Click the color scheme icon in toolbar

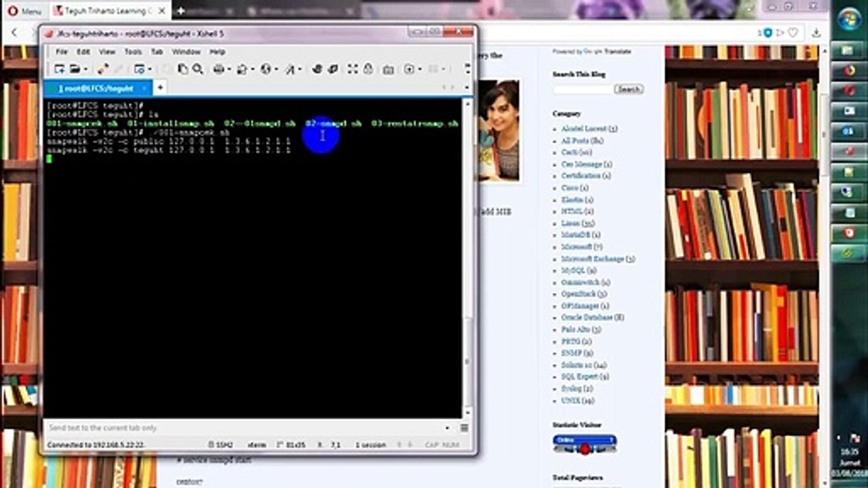(241, 69)
